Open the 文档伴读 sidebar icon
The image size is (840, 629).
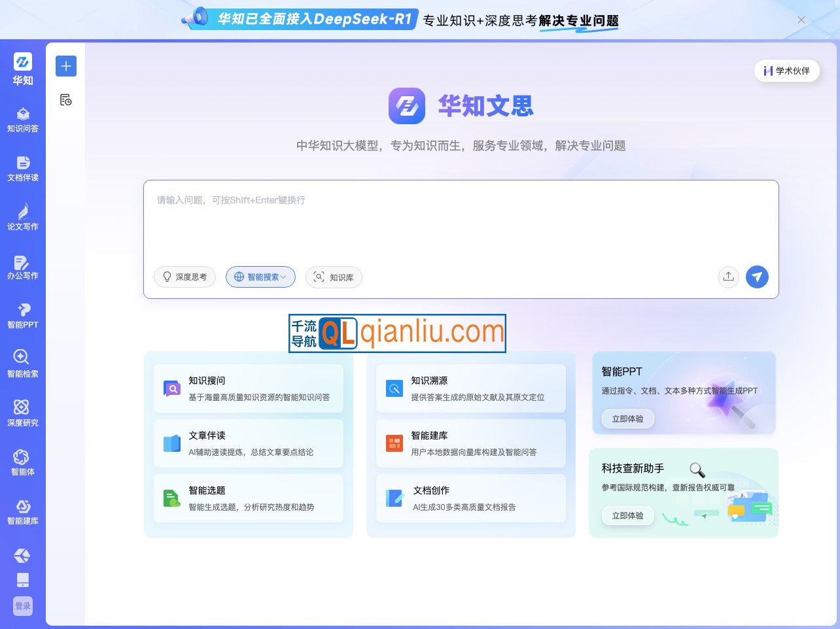pyautogui.click(x=22, y=168)
